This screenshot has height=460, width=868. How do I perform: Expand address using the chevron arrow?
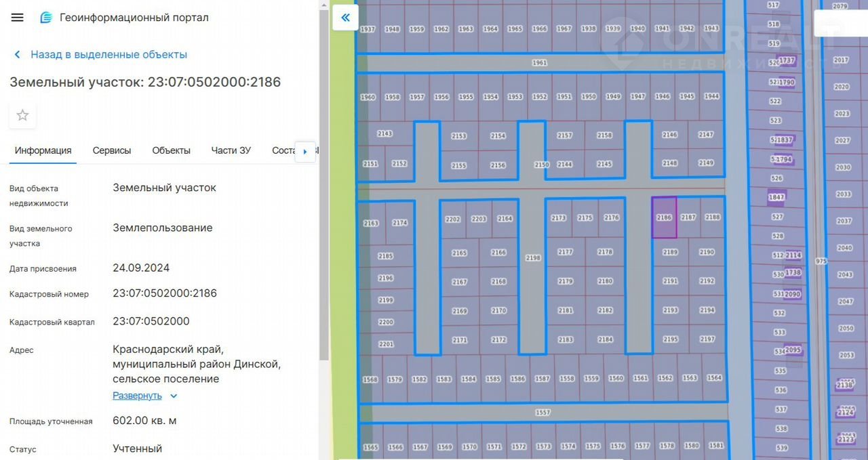pyautogui.click(x=174, y=396)
